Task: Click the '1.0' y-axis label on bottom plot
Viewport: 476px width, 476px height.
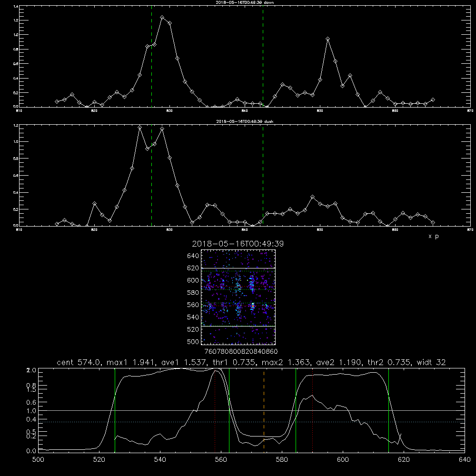Action: 31,411
